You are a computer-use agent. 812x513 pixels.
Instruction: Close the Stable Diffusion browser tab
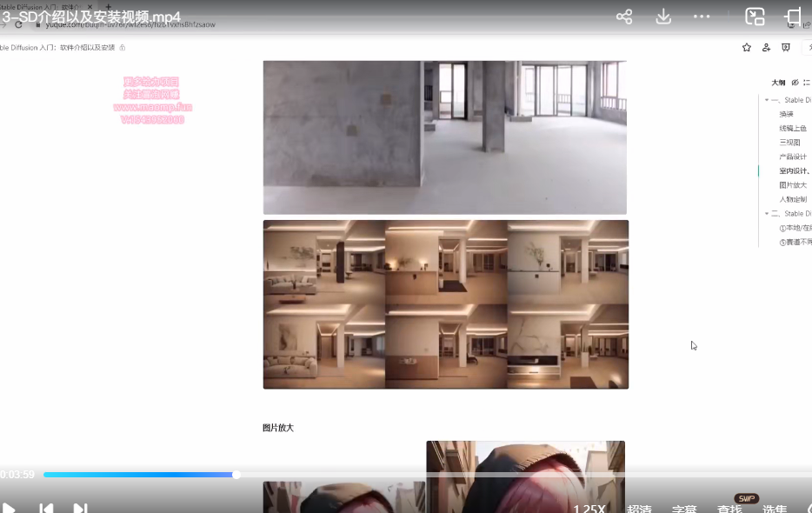click(90, 7)
